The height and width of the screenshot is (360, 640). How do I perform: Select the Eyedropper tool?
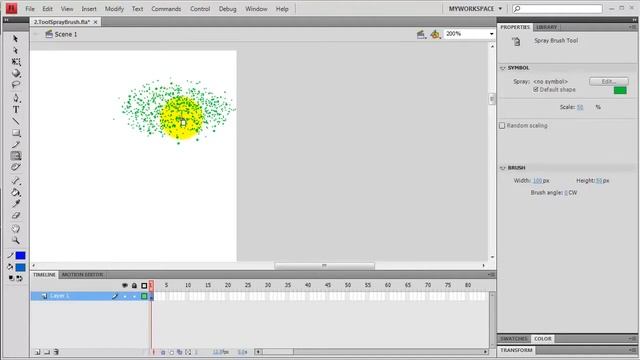[16, 204]
